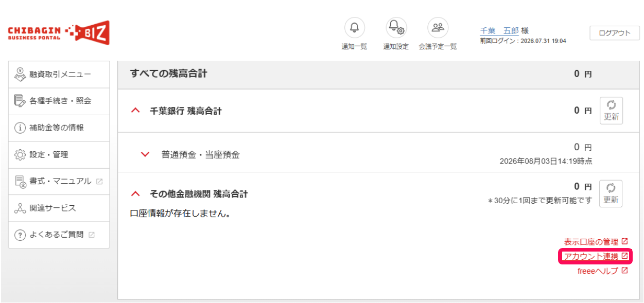Open よくあるご質問 in the sidebar
The image size is (644, 303).
pyautogui.click(x=59, y=235)
